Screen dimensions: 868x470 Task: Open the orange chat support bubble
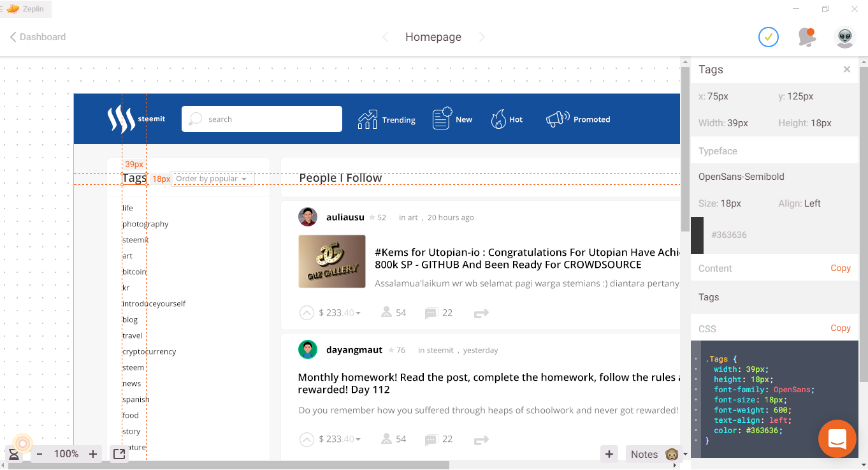(x=837, y=439)
